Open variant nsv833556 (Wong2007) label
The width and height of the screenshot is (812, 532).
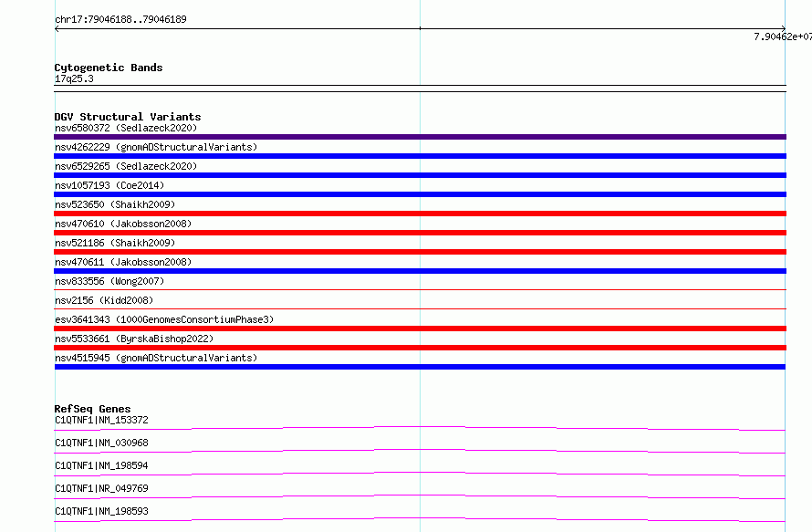coord(109,281)
